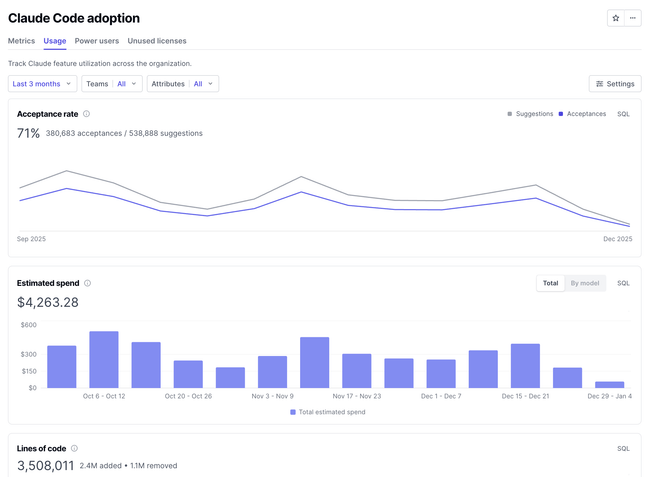Screen dimensions: 650x477
Task: Click the info icon next to Acceptance rate
Action: (x=86, y=114)
